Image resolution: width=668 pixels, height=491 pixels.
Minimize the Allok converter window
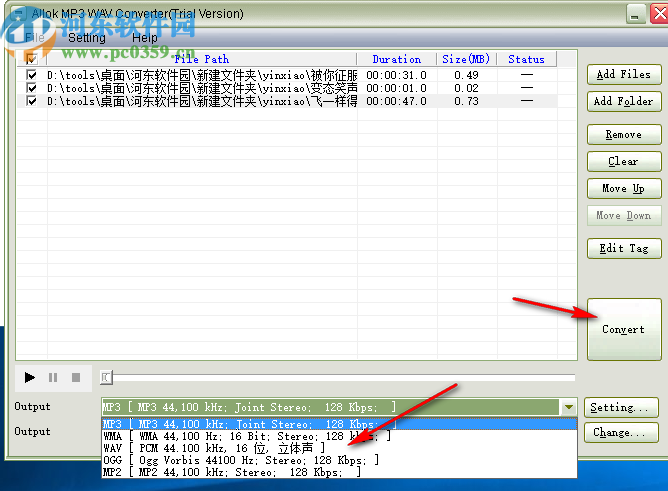tap(635, 14)
